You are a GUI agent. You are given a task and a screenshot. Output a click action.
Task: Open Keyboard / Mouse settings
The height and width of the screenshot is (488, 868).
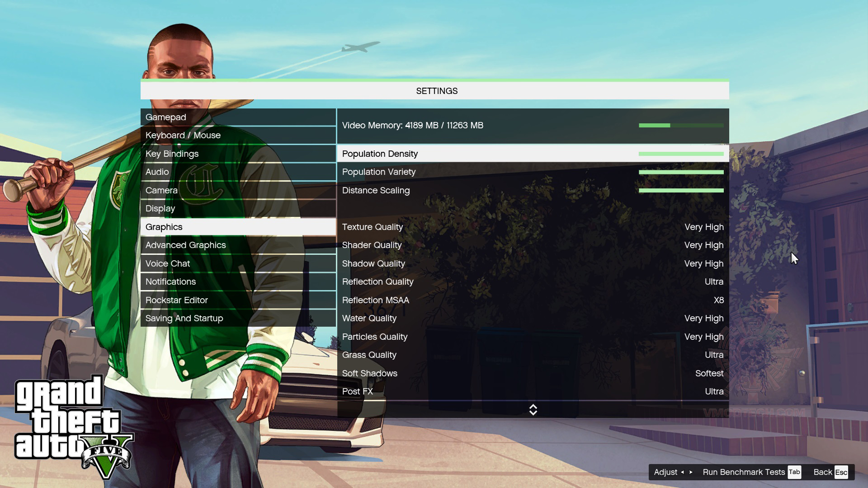[x=183, y=135]
